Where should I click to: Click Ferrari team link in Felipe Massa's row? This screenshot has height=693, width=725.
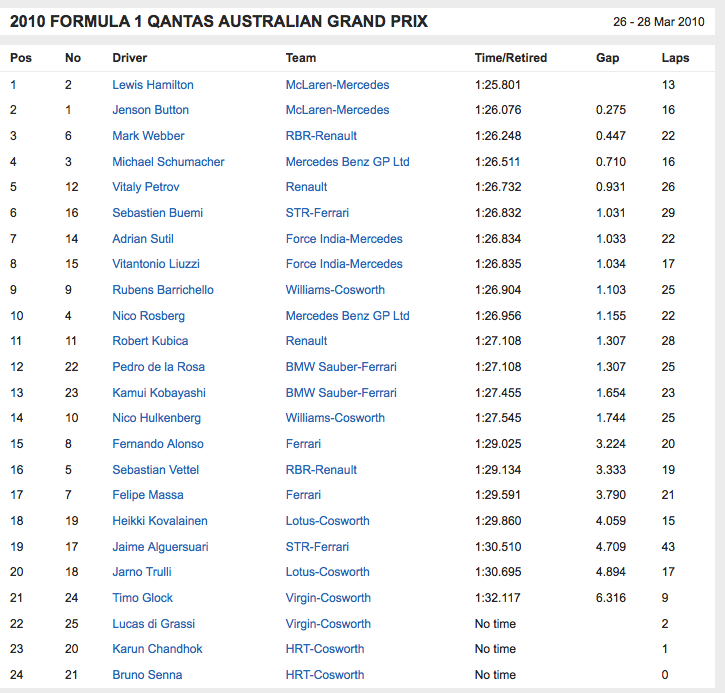[303, 495]
